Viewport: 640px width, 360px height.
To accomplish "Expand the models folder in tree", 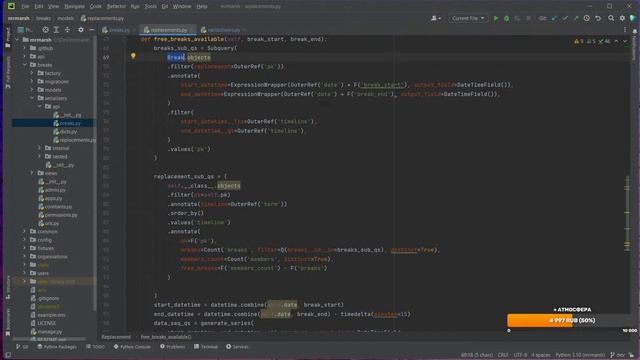I will pyautogui.click(x=32, y=90).
